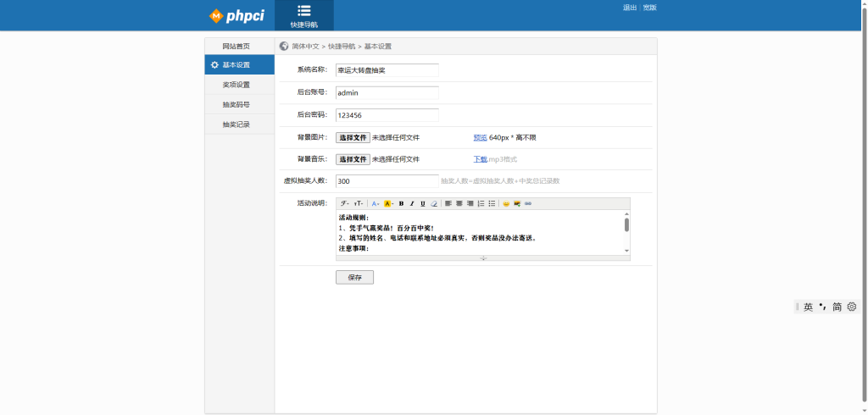Viewport: 868px width, 415px height.
Task: Insert an emoticon via the smiley icon
Action: pyautogui.click(x=506, y=203)
